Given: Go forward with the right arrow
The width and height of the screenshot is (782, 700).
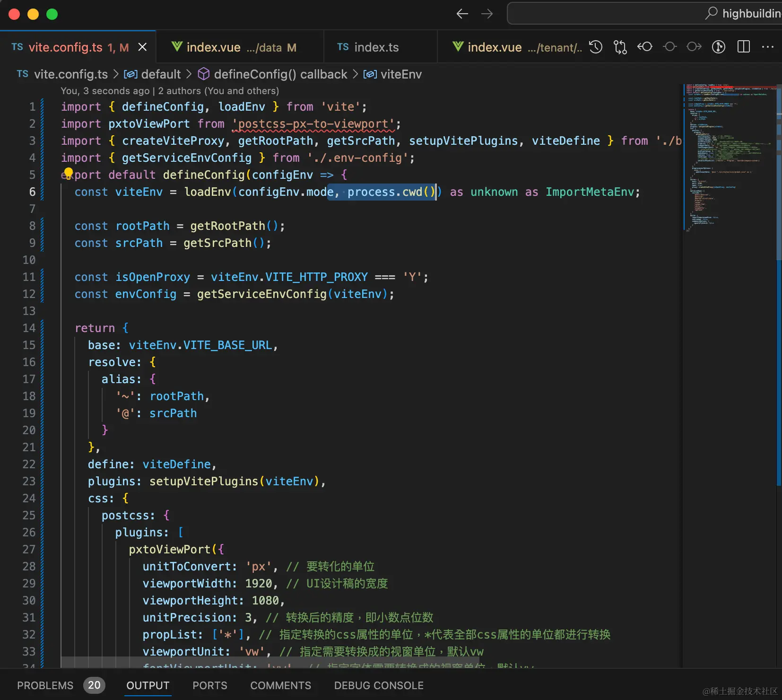Looking at the screenshot, I should pyautogui.click(x=487, y=14).
